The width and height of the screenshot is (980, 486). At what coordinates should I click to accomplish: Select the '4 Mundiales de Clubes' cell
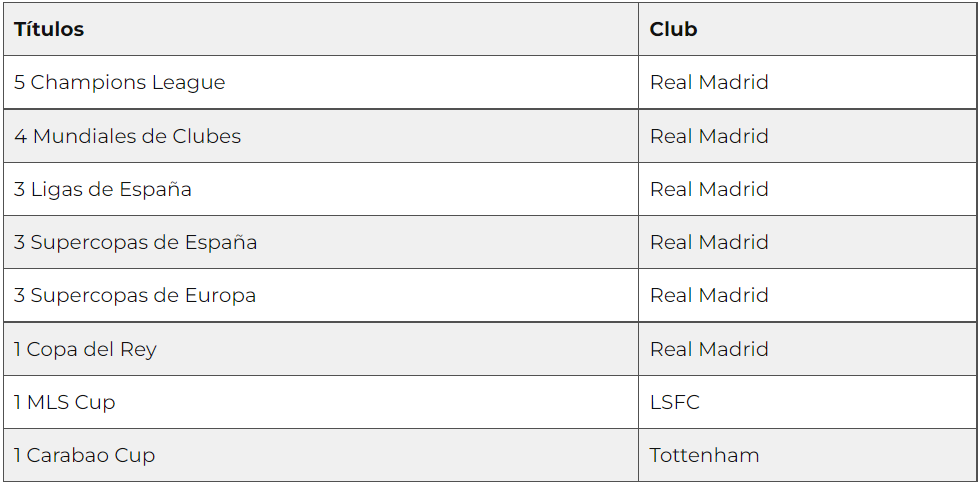pyautogui.click(x=127, y=136)
